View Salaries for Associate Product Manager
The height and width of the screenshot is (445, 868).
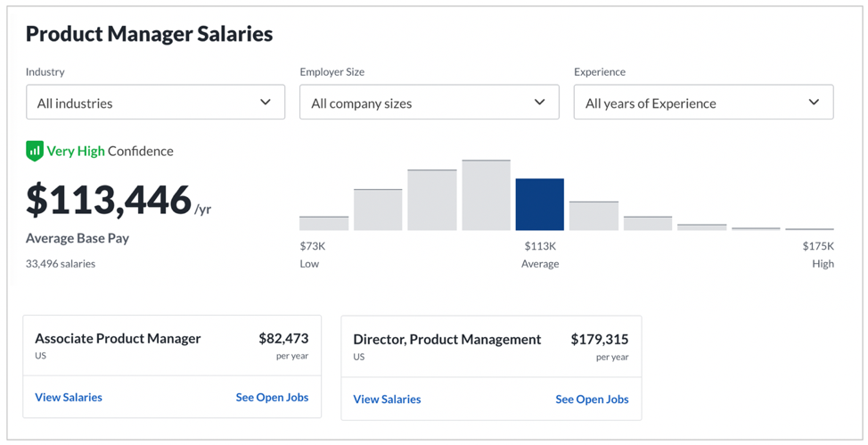click(x=69, y=398)
